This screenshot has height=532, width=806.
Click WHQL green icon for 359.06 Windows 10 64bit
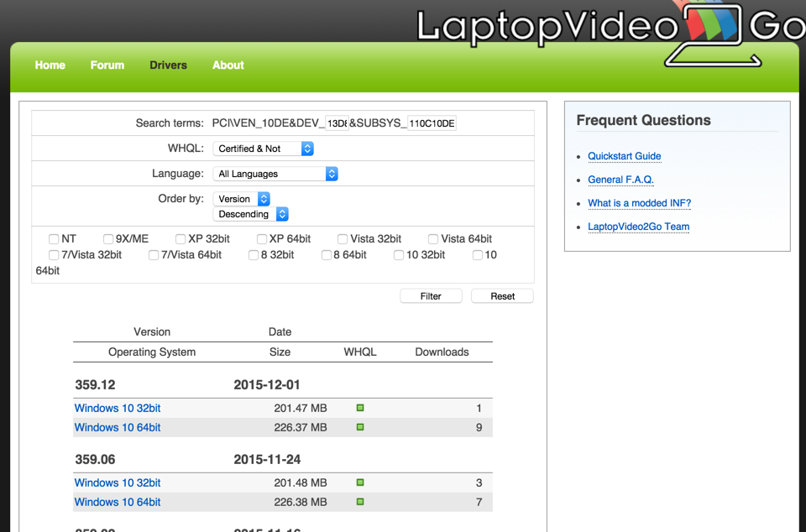tap(360, 502)
